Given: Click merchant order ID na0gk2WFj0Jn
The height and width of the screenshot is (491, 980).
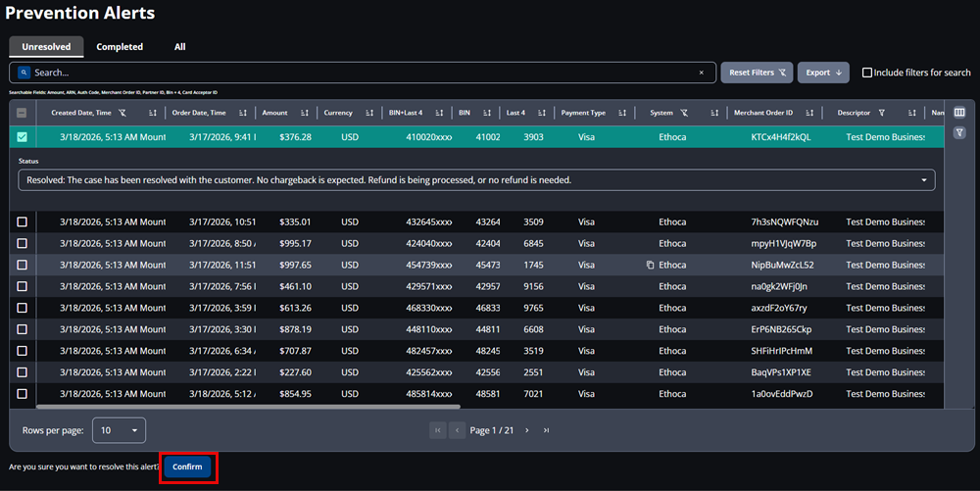Looking at the screenshot, I should 779,286.
